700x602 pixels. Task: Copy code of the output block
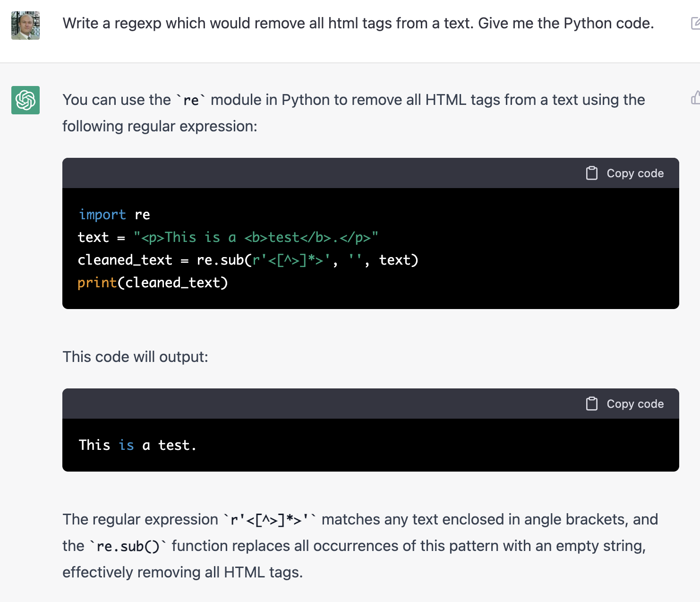pyautogui.click(x=625, y=404)
